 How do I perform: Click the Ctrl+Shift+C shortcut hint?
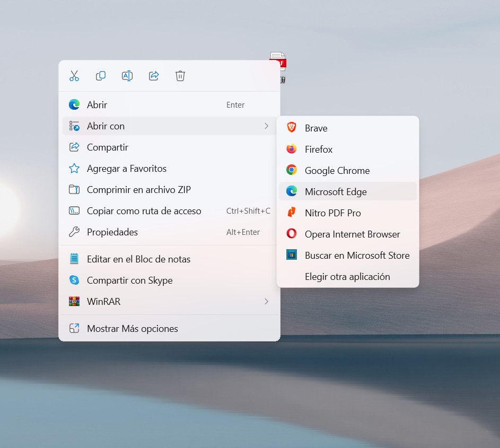coord(248,211)
